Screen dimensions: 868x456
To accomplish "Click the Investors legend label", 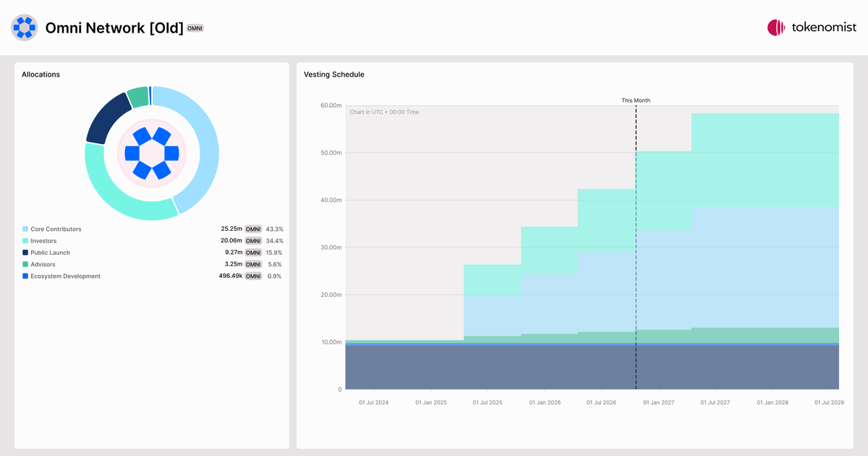I will pos(43,241).
